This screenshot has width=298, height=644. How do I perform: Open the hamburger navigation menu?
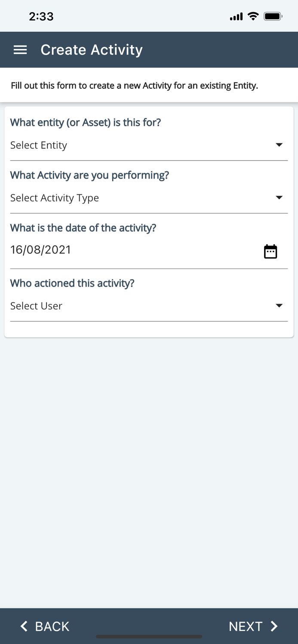[x=20, y=49]
